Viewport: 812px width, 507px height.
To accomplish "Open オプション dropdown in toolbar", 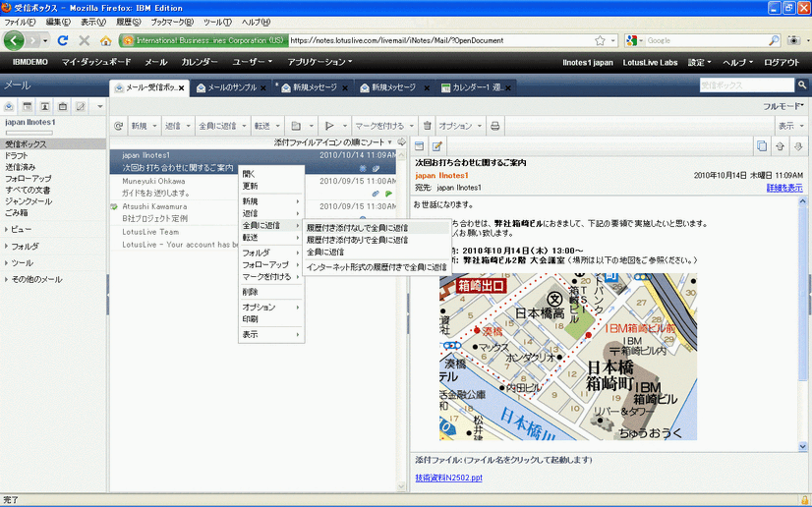I will tap(480, 126).
